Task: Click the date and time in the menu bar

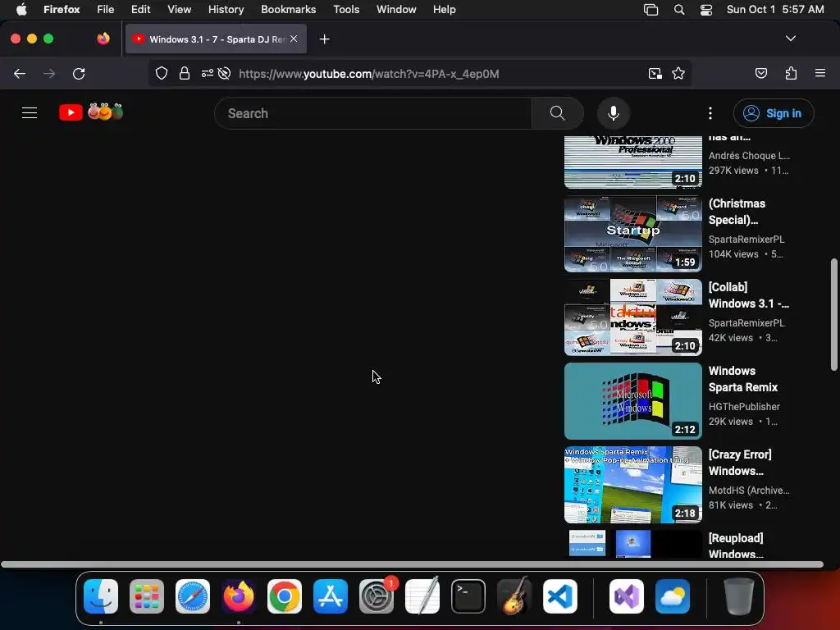Action: pos(775,10)
